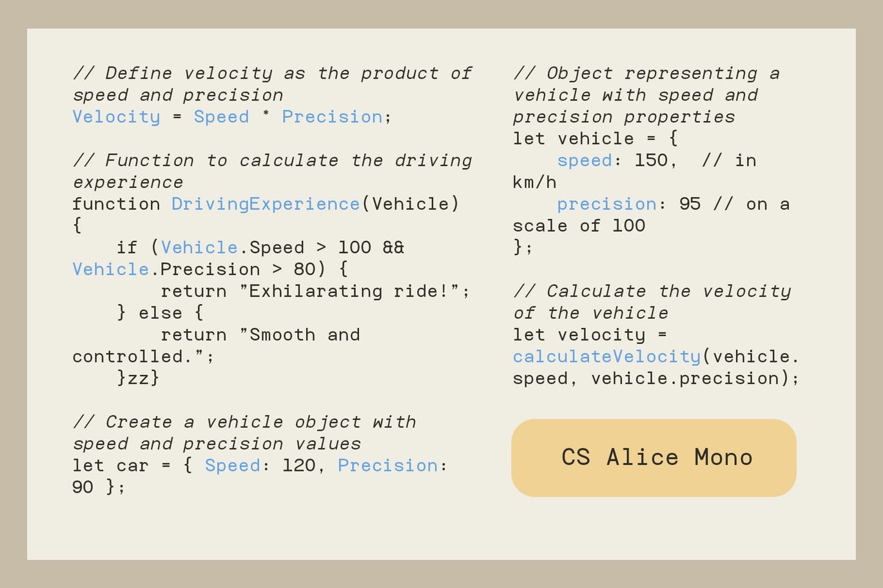Click the CS Alice Mono button
Viewport: 883px width, 588px height.
pos(654,458)
